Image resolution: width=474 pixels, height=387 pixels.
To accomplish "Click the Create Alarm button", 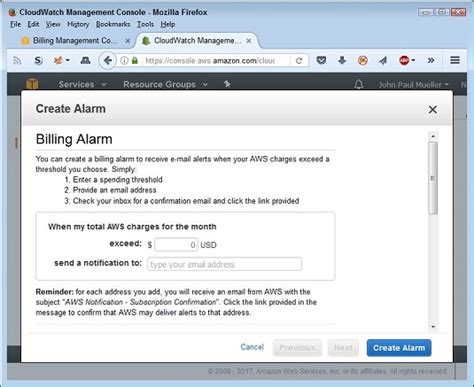I will pos(399,348).
